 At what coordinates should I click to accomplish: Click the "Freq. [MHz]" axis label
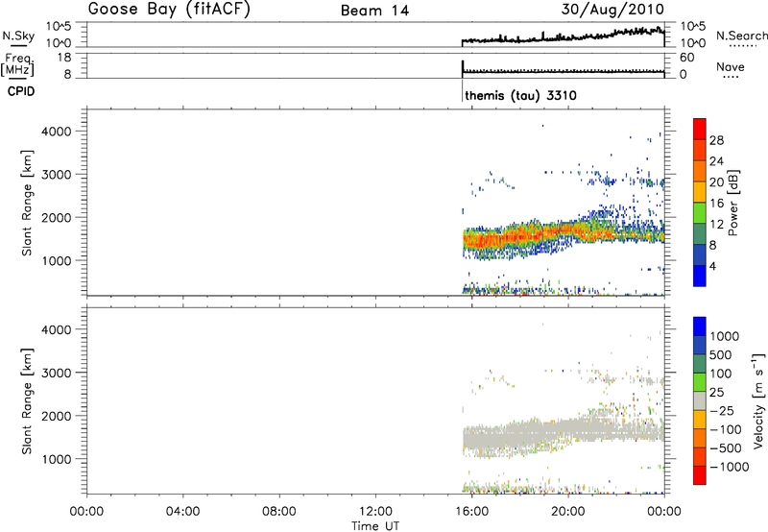(18, 64)
